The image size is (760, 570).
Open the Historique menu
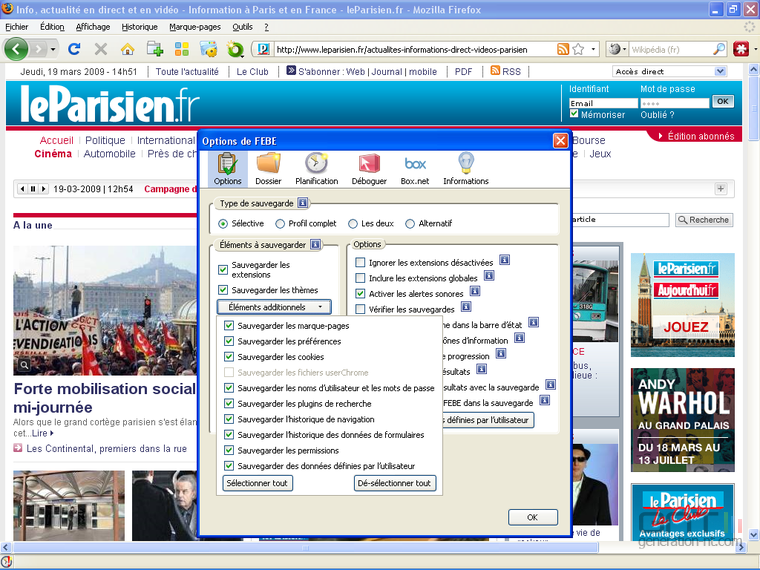click(140, 27)
